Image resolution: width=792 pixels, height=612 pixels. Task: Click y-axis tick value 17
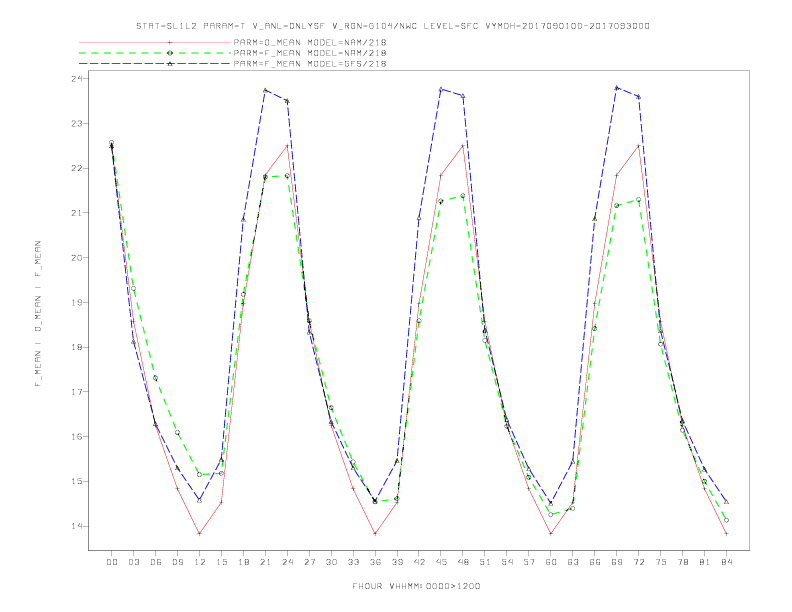pyautogui.click(x=77, y=392)
